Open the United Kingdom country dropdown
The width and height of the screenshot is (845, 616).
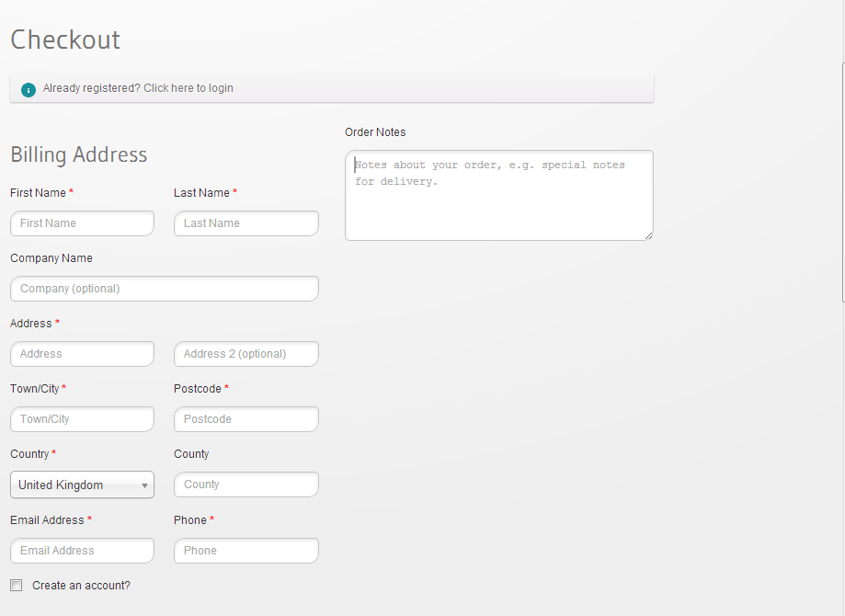pyautogui.click(x=81, y=485)
